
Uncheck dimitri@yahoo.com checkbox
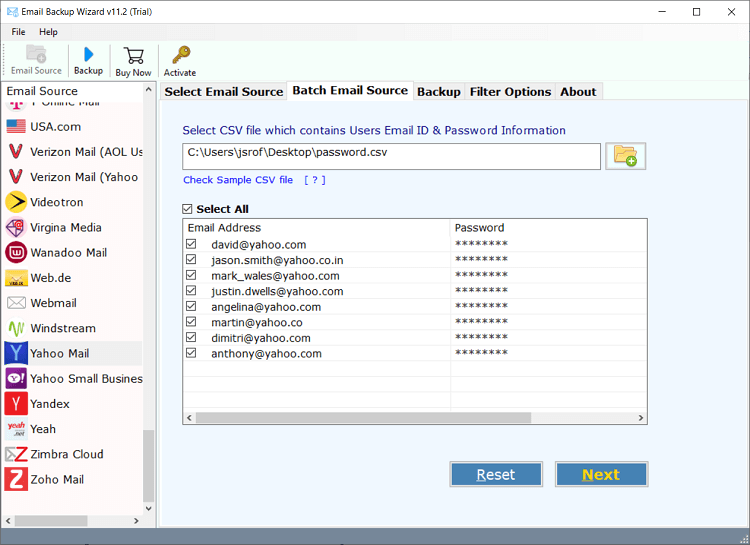click(191, 337)
